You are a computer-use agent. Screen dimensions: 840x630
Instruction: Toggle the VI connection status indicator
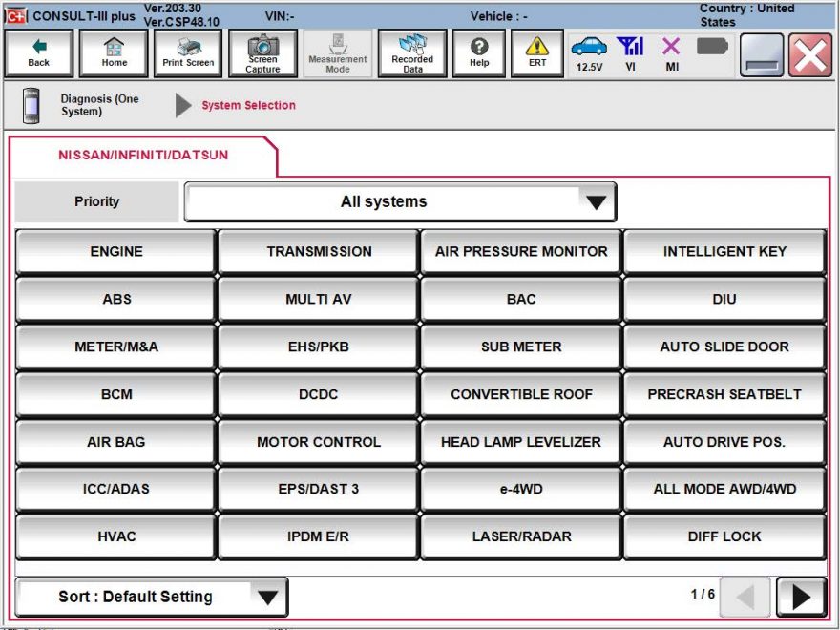click(633, 52)
